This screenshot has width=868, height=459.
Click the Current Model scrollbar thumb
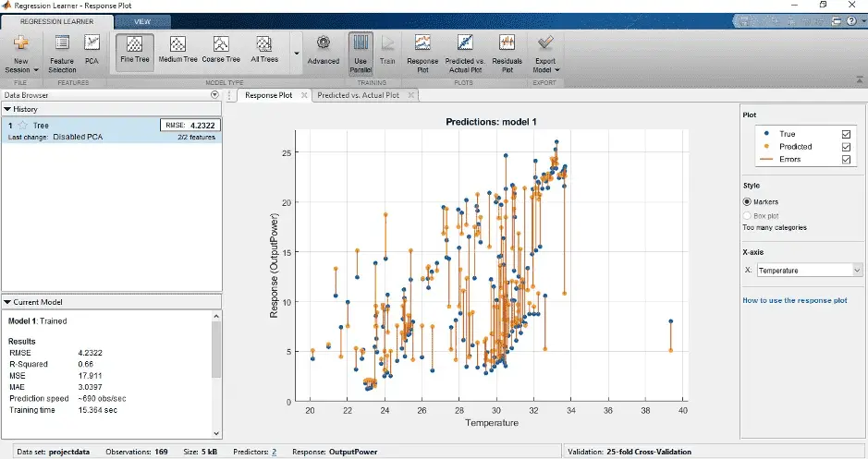pyautogui.click(x=216, y=349)
